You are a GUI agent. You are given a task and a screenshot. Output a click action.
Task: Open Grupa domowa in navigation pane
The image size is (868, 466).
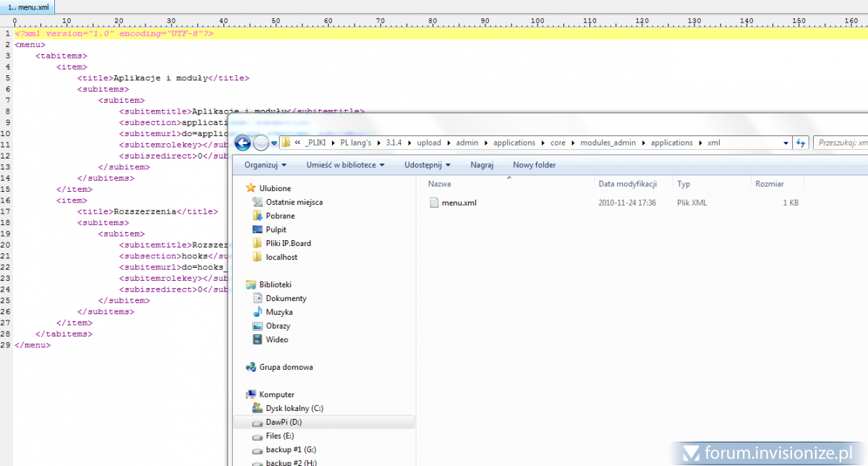[286, 367]
